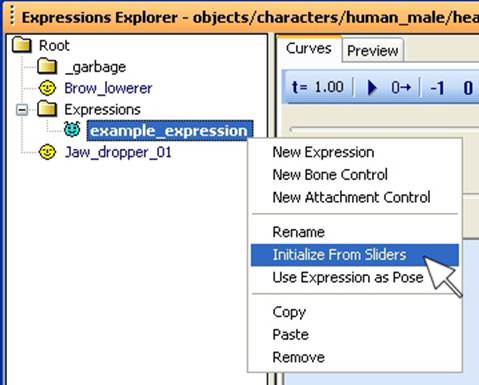This screenshot has width=479, height=385.
Task: Click the -1 value button in toolbar
Action: click(437, 88)
